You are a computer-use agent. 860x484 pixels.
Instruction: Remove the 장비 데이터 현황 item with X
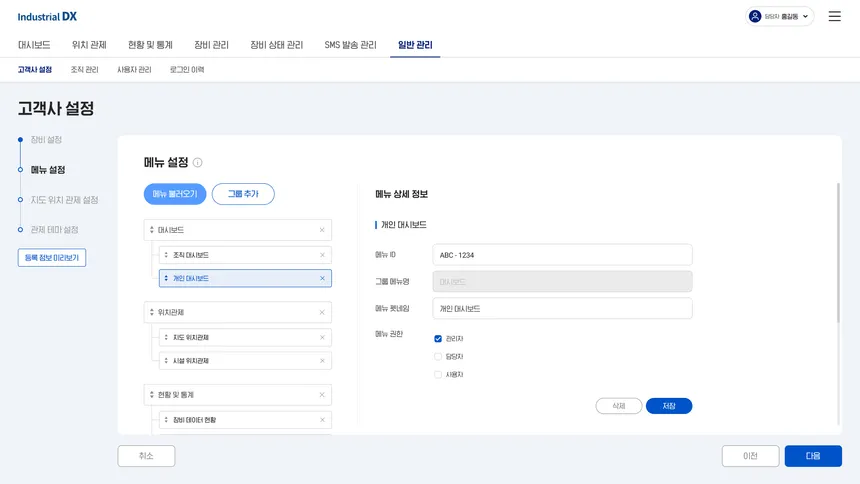tap(322, 420)
